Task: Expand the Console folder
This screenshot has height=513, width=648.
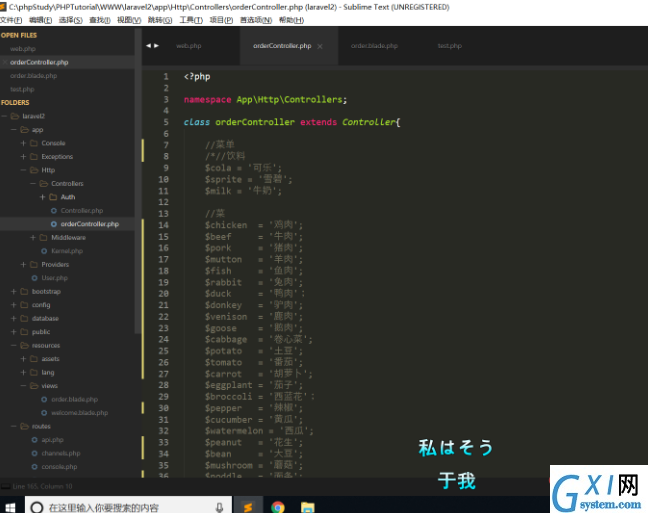Action: (23, 143)
